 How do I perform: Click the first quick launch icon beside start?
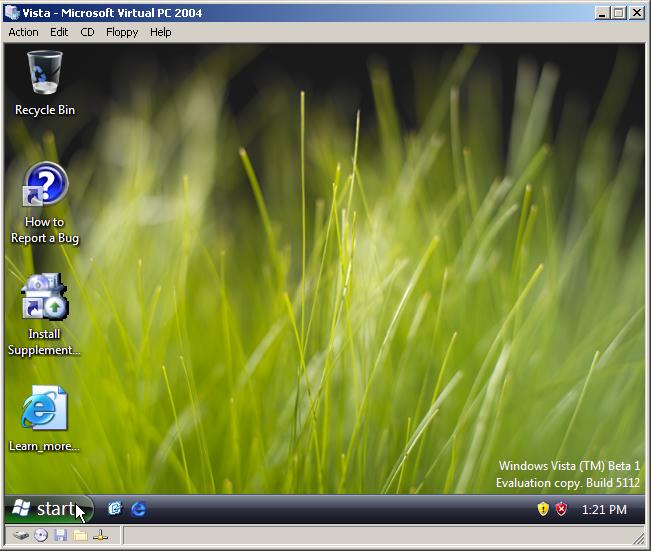click(x=115, y=509)
